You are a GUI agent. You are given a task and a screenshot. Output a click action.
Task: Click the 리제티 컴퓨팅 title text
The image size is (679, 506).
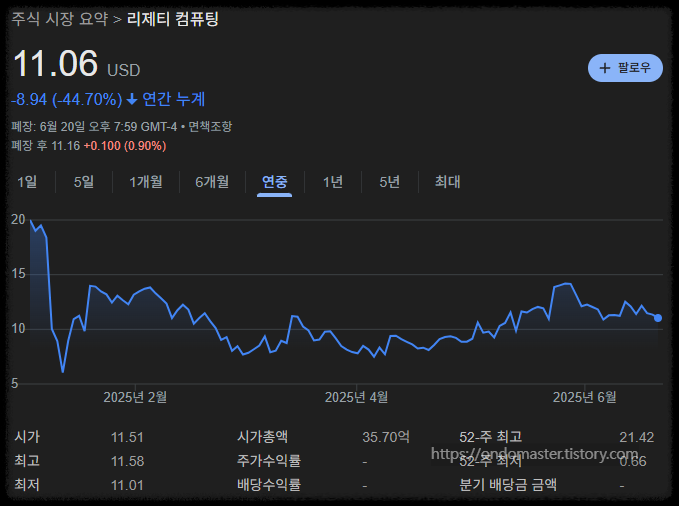coord(172,19)
